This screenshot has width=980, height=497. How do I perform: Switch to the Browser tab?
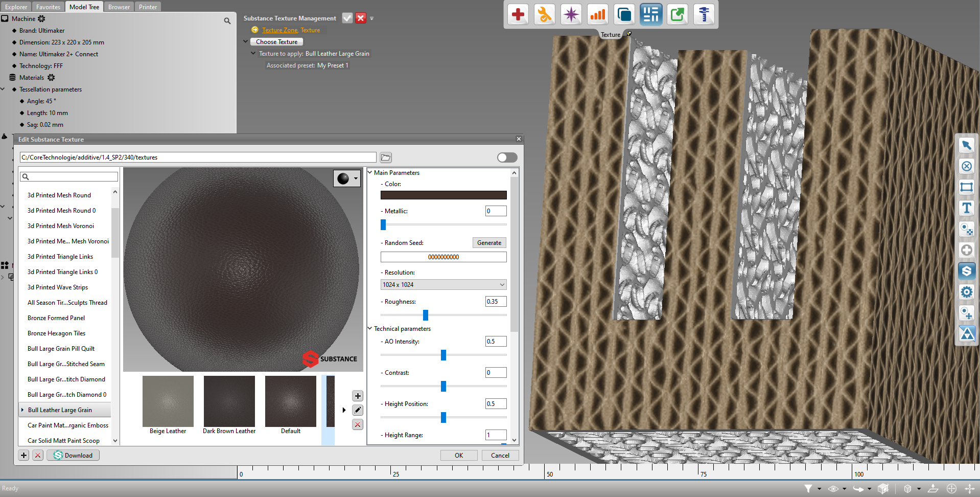point(119,6)
